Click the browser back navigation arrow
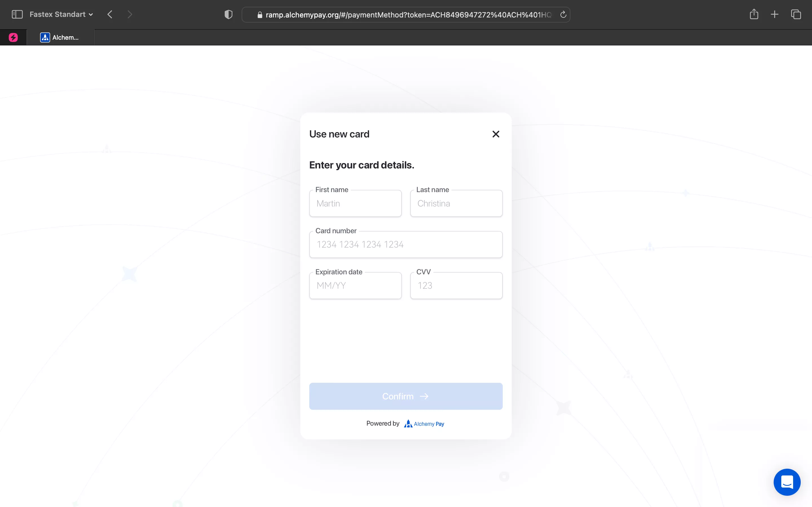812x507 pixels. (x=109, y=15)
